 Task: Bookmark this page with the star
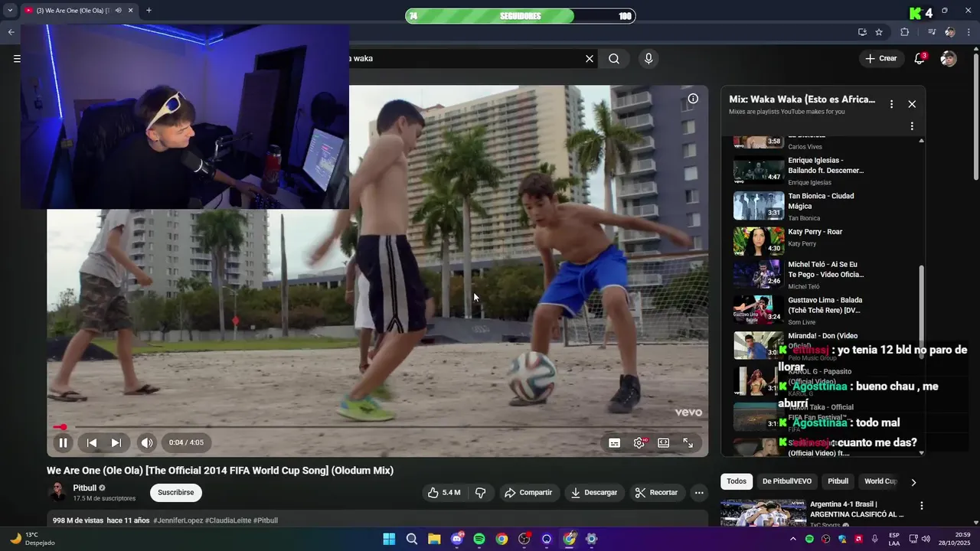879,32
